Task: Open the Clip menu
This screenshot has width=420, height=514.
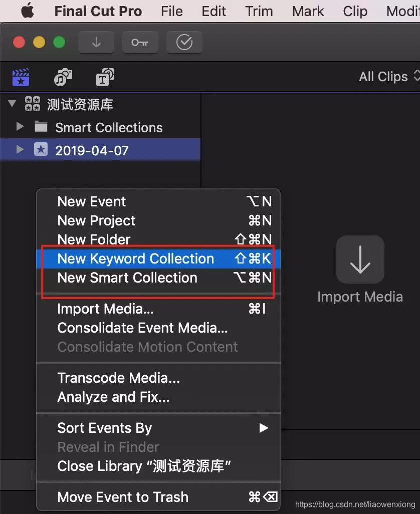Action: point(355,11)
